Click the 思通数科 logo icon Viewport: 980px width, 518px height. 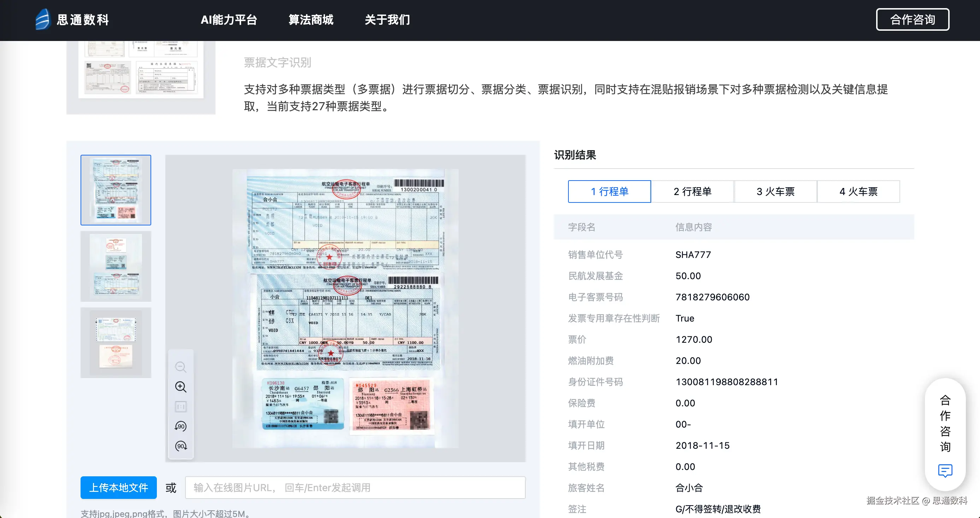point(43,19)
